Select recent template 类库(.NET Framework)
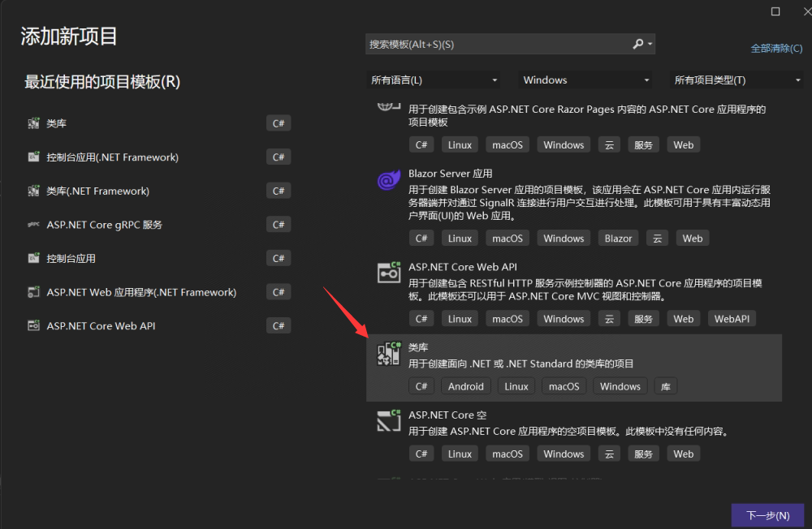This screenshot has width=812, height=529. [x=98, y=191]
